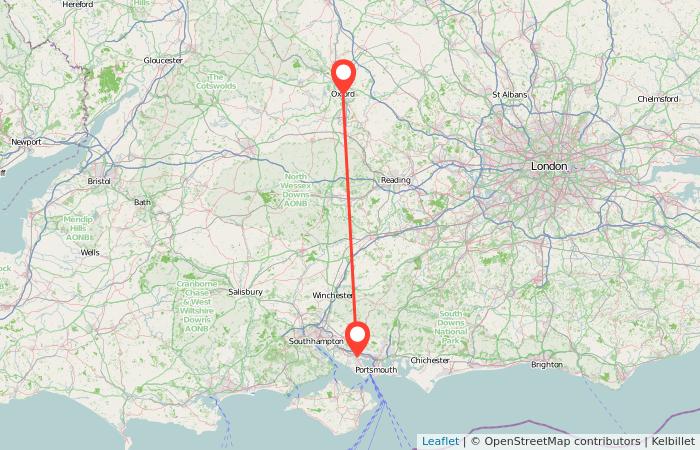Click the South Downs National Park label

(450, 327)
